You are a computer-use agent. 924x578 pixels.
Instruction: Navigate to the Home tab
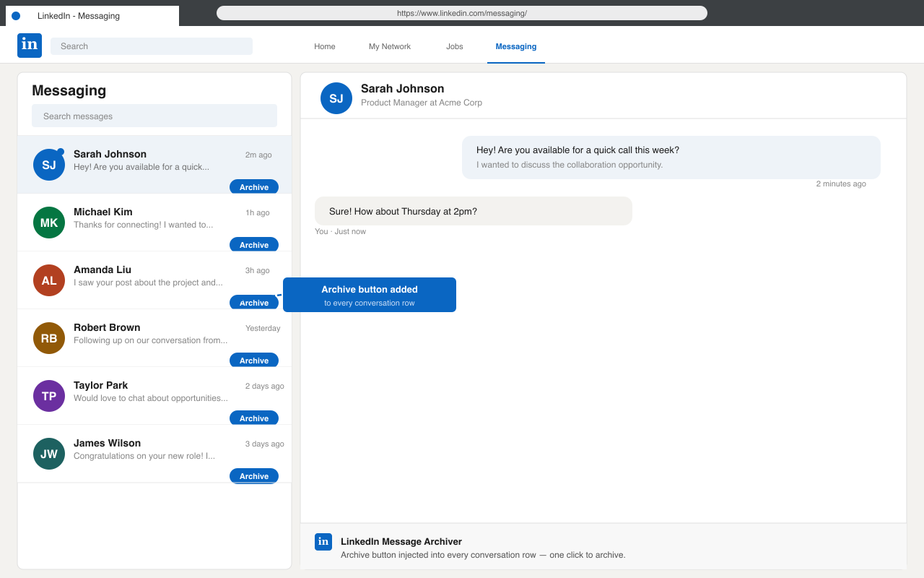tap(324, 46)
